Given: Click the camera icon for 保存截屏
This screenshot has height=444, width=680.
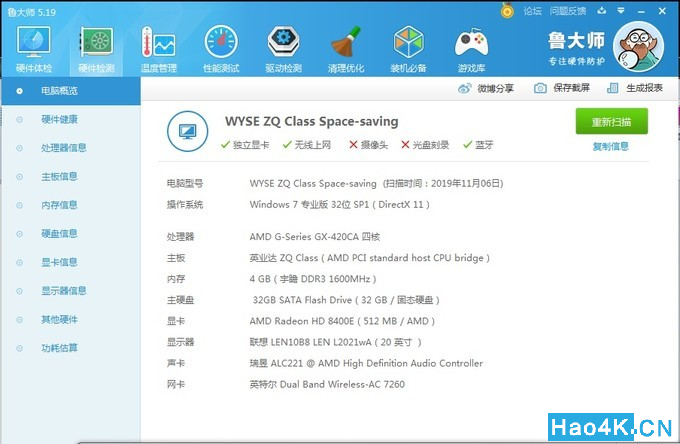Looking at the screenshot, I should [540, 88].
